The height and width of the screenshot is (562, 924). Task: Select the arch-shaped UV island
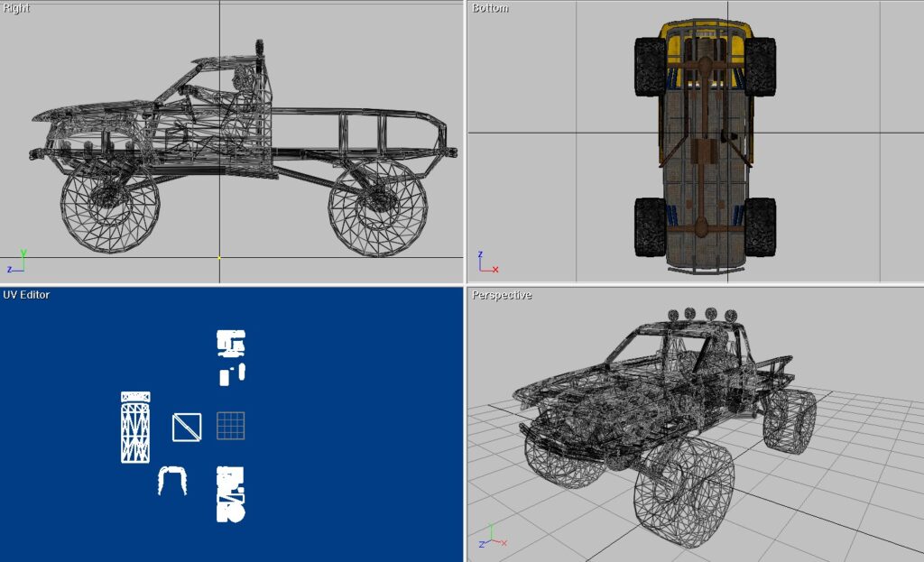(x=171, y=480)
